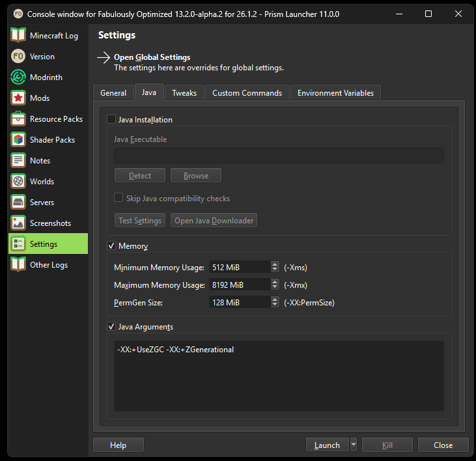Launch the instance with Launch button

(x=328, y=445)
